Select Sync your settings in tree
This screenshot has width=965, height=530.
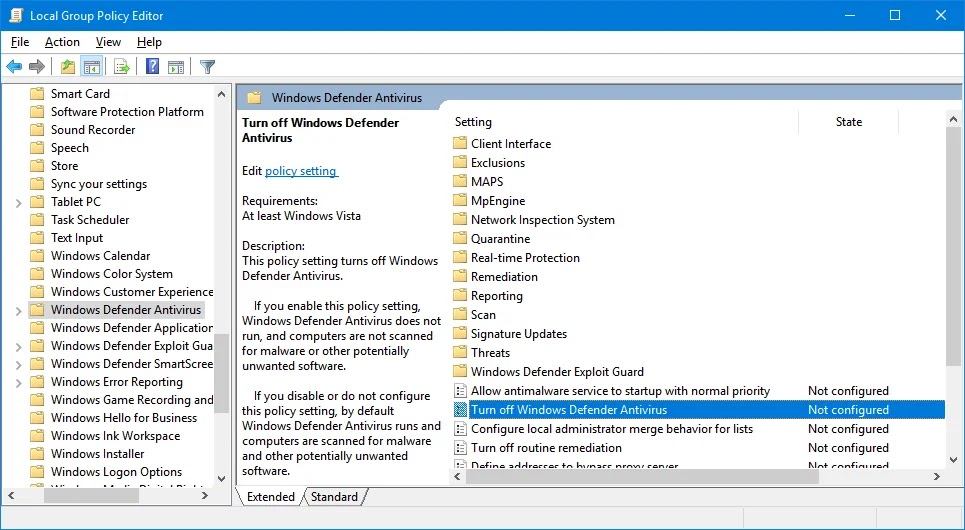tap(98, 184)
